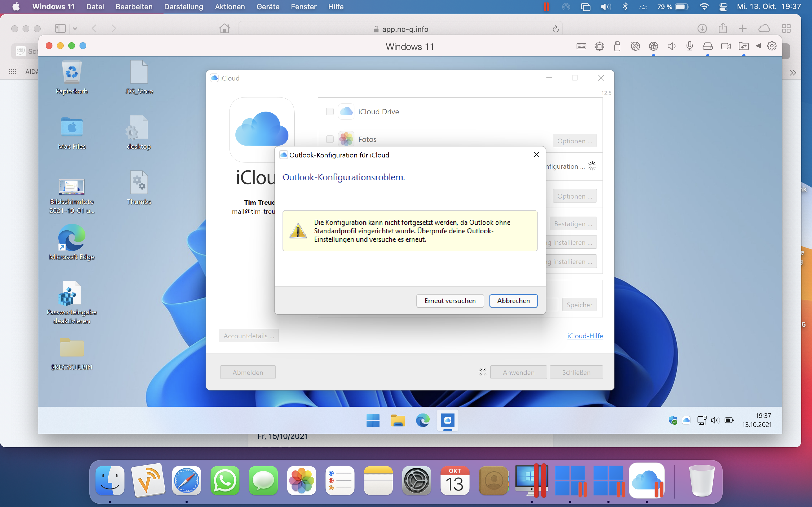Open the Aktionen menu
The width and height of the screenshot is (812, 507).
pyautogui.click(x=230, y=7)
